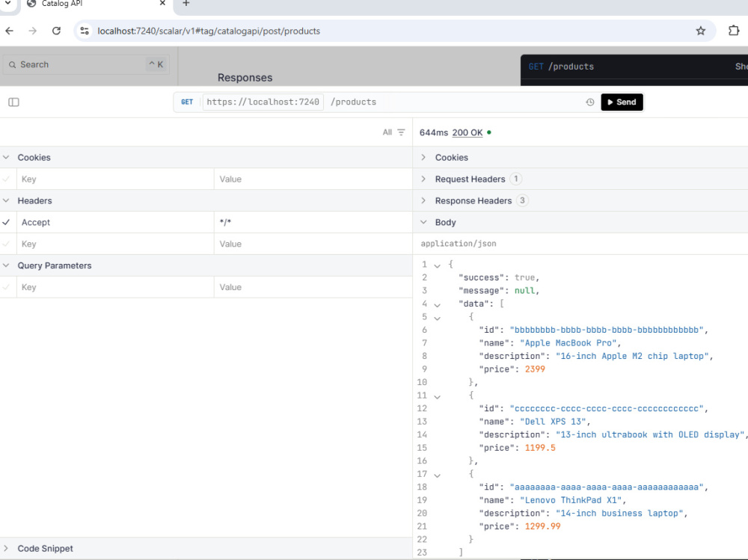This screenshot has height=560, width=748.
Task: Click the browser back arrow
Action: [10, 31]
